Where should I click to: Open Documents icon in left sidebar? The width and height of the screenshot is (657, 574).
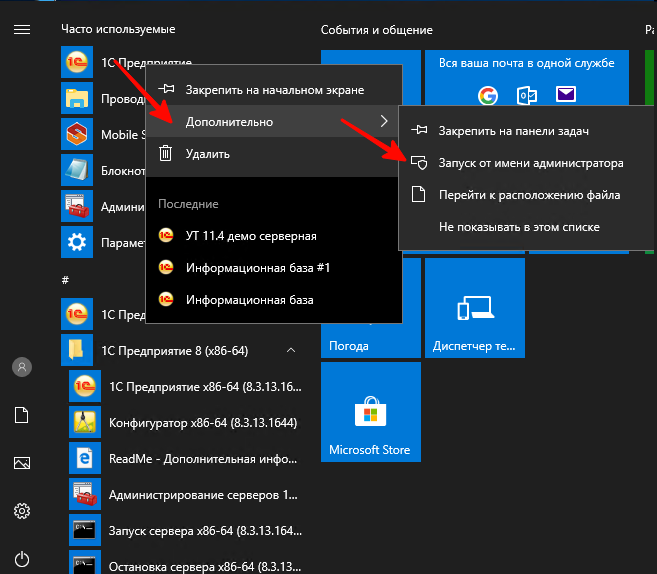22,415
